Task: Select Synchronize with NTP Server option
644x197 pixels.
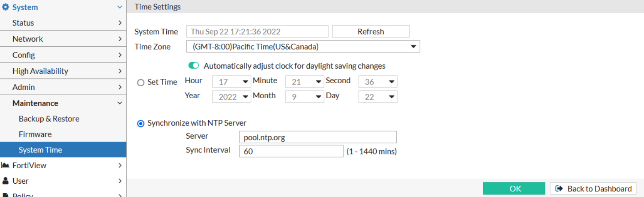Action: (x=141, y=124)
